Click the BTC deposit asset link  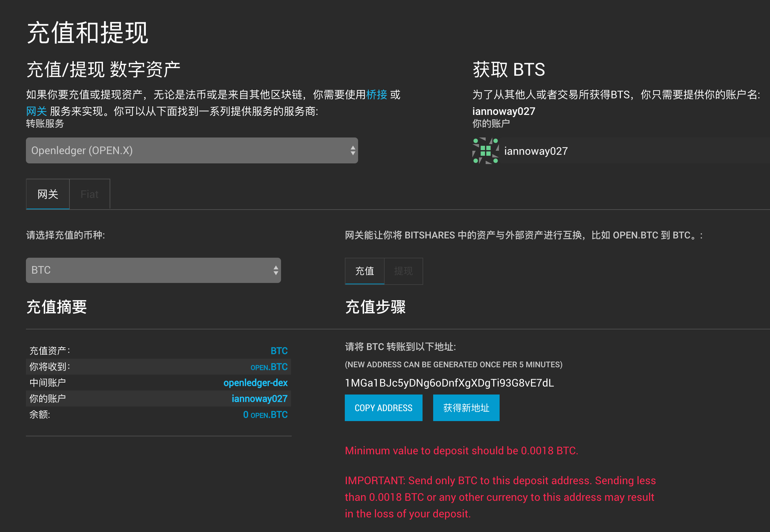(x=279, y=351)
